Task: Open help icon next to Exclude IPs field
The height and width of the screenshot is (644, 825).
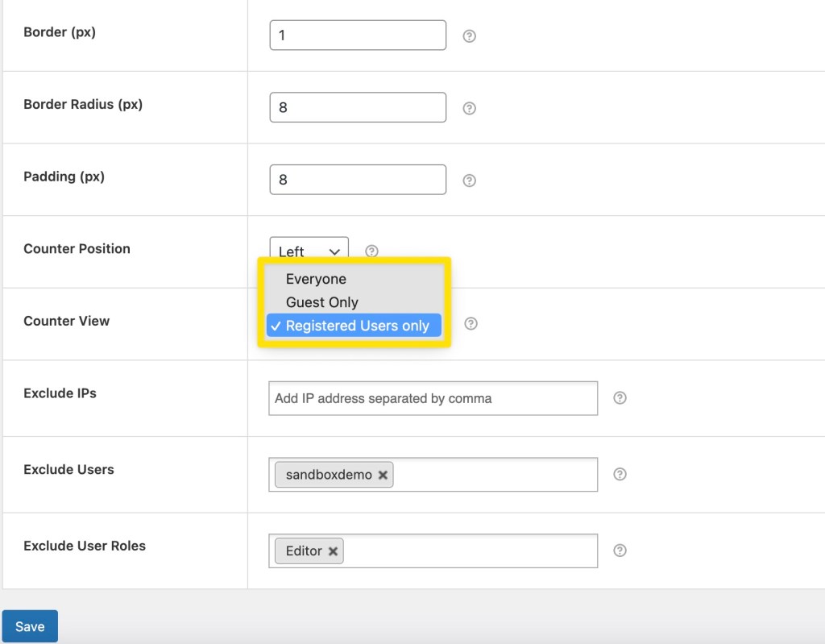Action: click(x=620, y=397)
